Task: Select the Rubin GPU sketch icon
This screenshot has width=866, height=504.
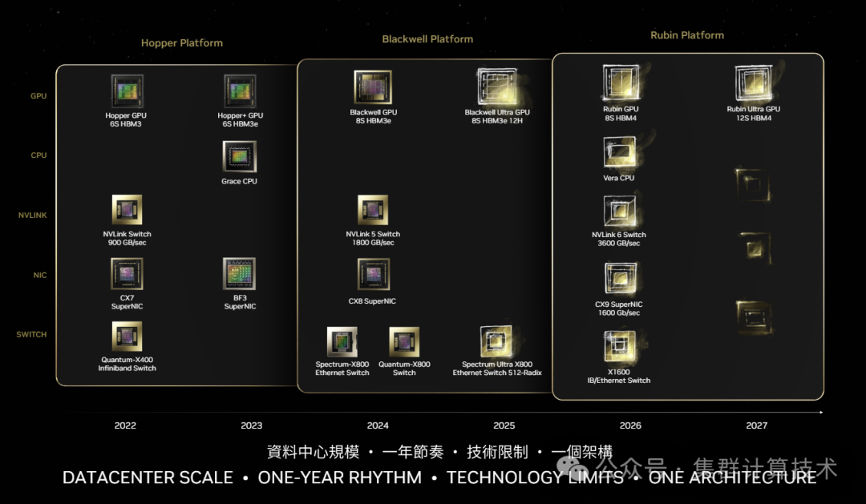Action: pyautogui.click(x=621, y=83)
